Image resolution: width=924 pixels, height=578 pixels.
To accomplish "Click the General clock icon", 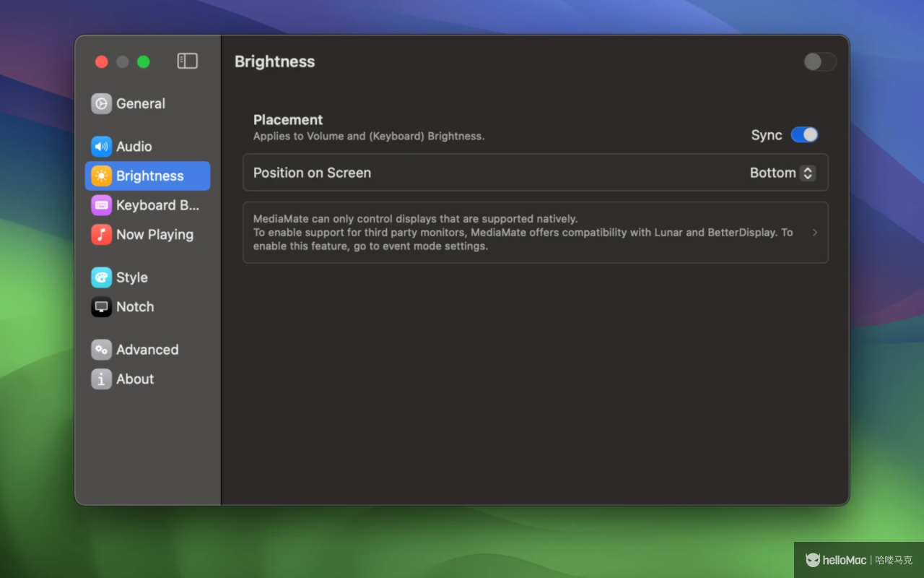I will 101,103.
